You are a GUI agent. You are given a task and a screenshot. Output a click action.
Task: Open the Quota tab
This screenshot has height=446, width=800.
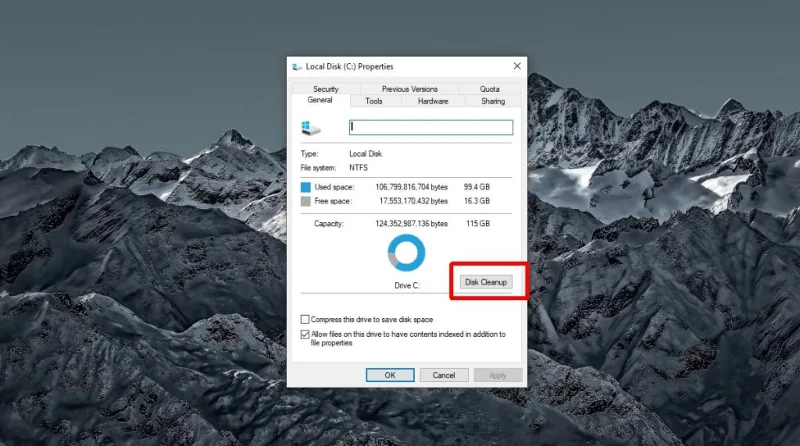[489, 89]
